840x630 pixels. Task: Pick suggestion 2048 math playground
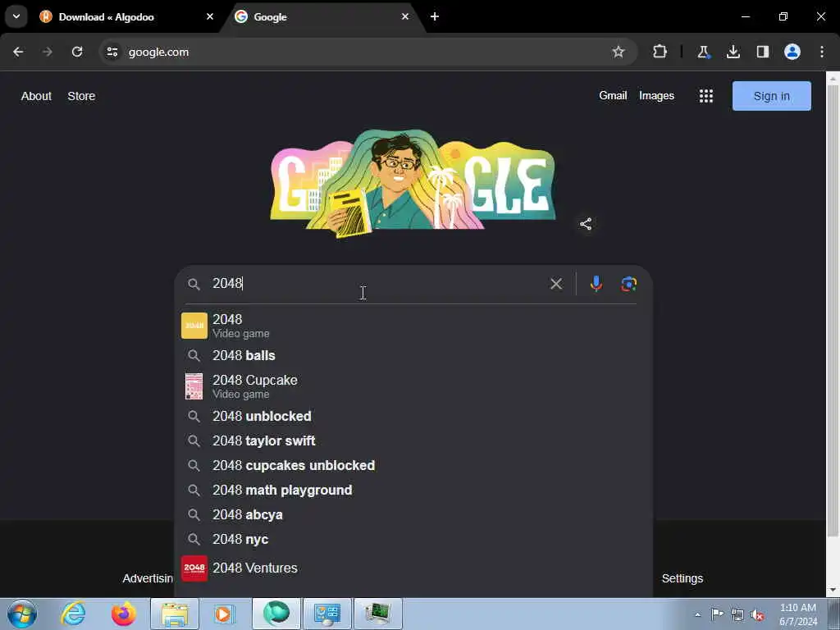tap(413, 491)
